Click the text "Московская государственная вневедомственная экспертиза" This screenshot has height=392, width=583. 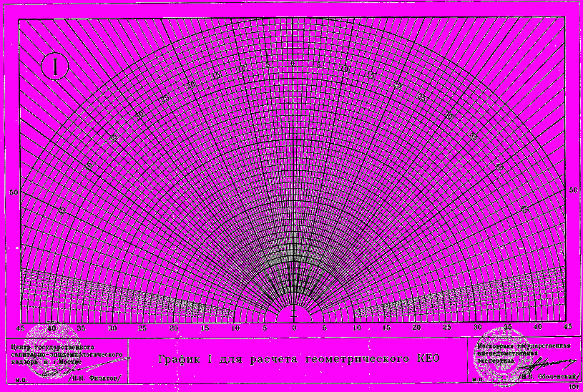point(524,353)
